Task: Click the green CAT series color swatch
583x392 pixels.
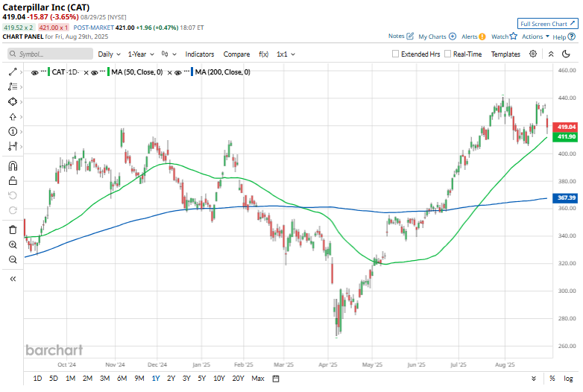Action: pos(48,72)
